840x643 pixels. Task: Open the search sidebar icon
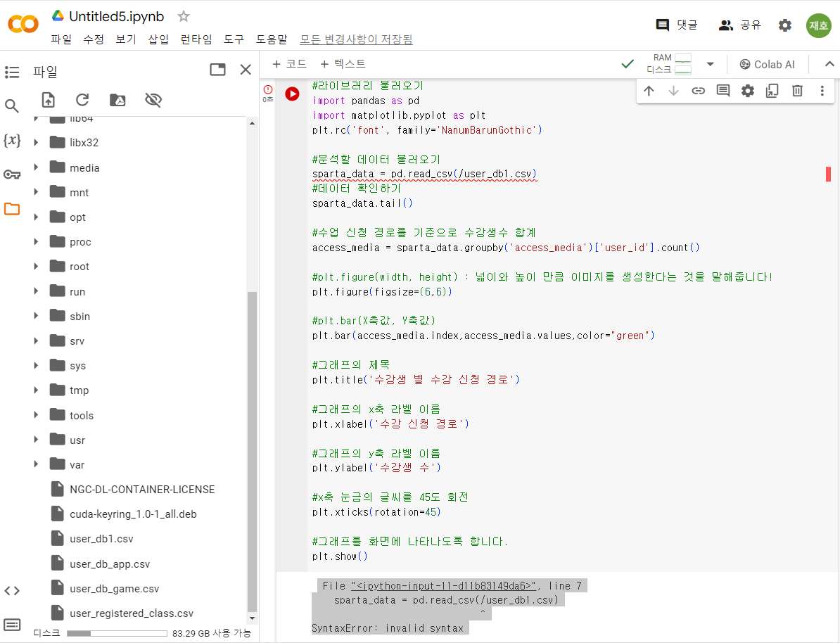(x=12, y=106)
